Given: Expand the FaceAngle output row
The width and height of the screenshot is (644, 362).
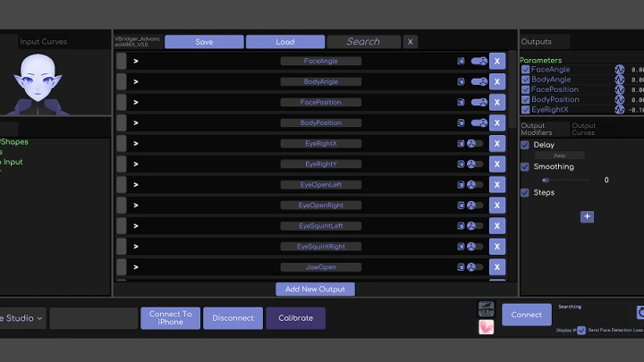Looking at the screenshot, I should [136, 61].
